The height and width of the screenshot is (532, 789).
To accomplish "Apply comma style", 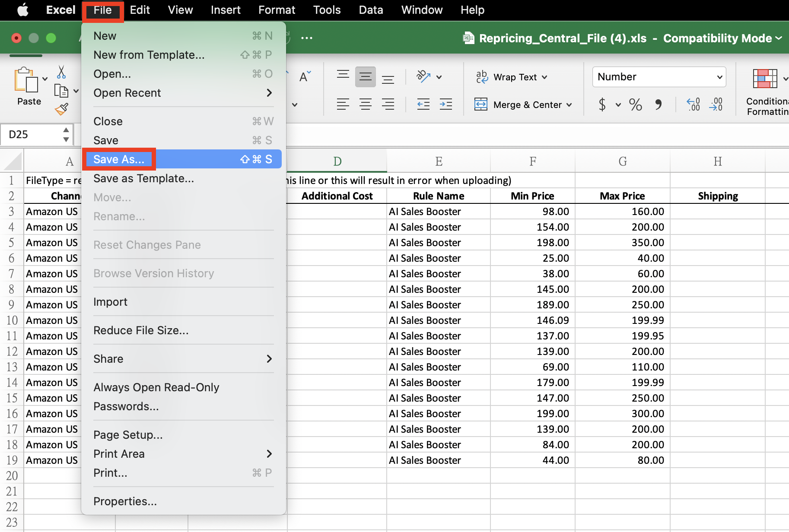I will point(658,104).
